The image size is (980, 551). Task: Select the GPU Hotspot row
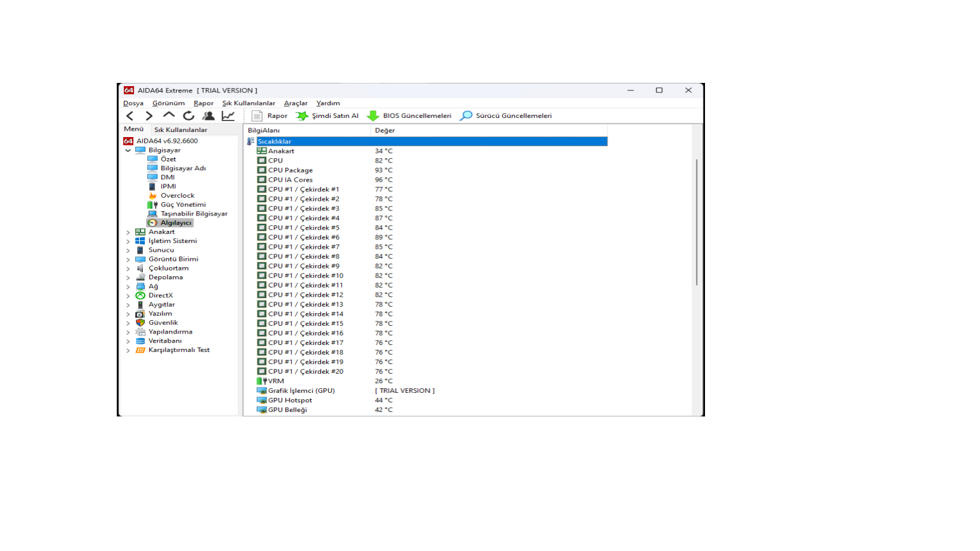pos(427,400)
